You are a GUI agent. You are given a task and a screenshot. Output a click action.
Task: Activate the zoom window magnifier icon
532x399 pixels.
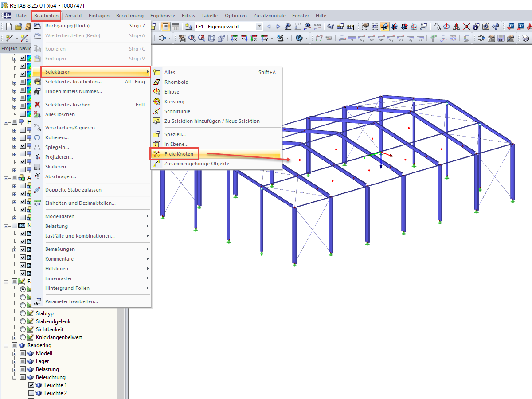click(192, 39)
